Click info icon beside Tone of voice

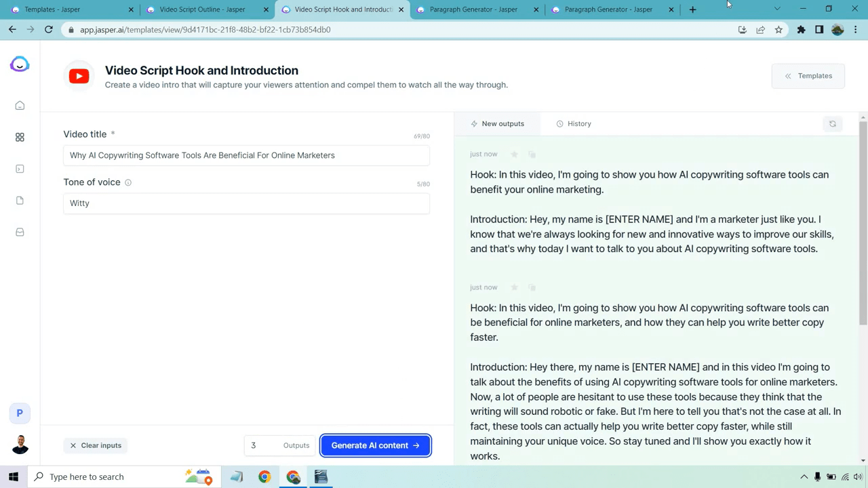click(128, 182)
